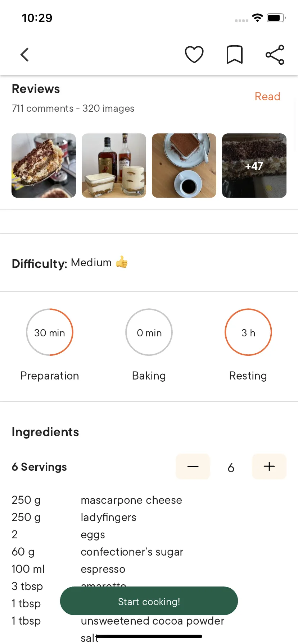The width and height of the screenshot is (298, 644).
Task: Tap the Start cooking! button
Action: click(x=149, y=602)
